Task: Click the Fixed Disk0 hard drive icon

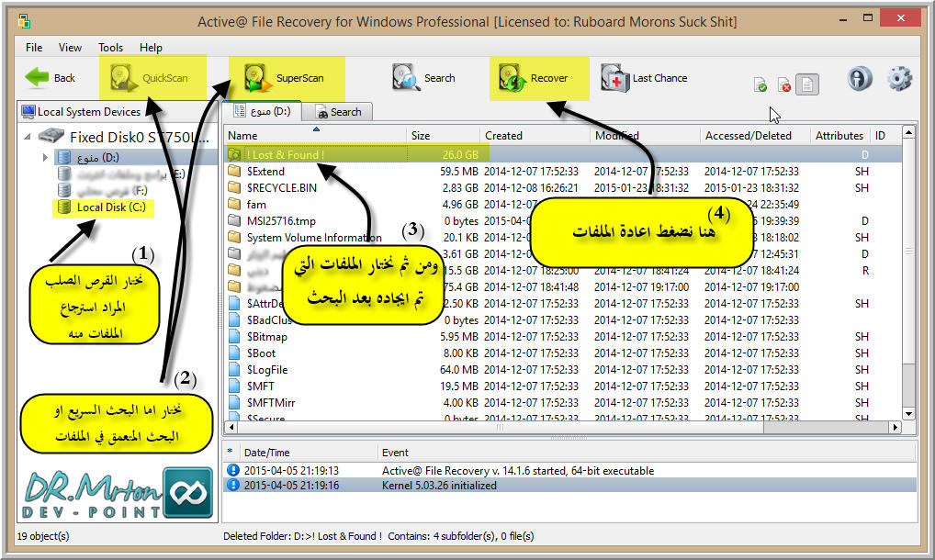Action: click(x=51, y=137)
